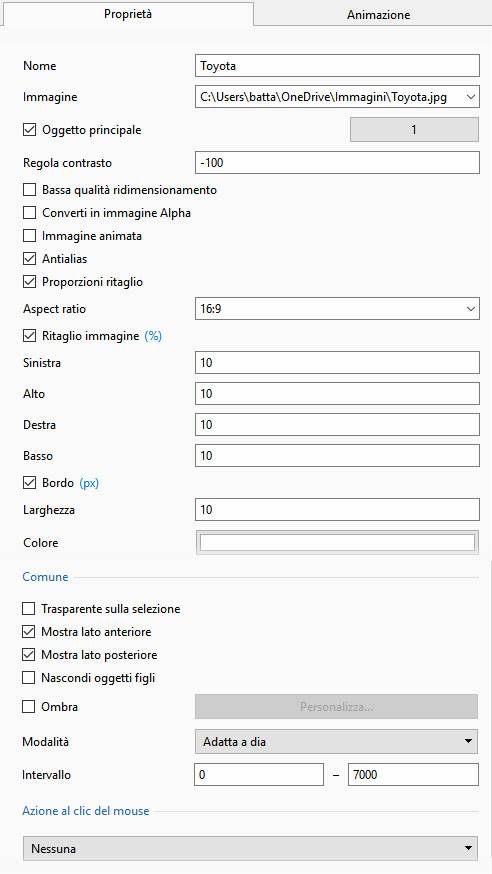Open the Modalità Adatta a dia dropdown

pyautogui.click(x=336, y=742)
